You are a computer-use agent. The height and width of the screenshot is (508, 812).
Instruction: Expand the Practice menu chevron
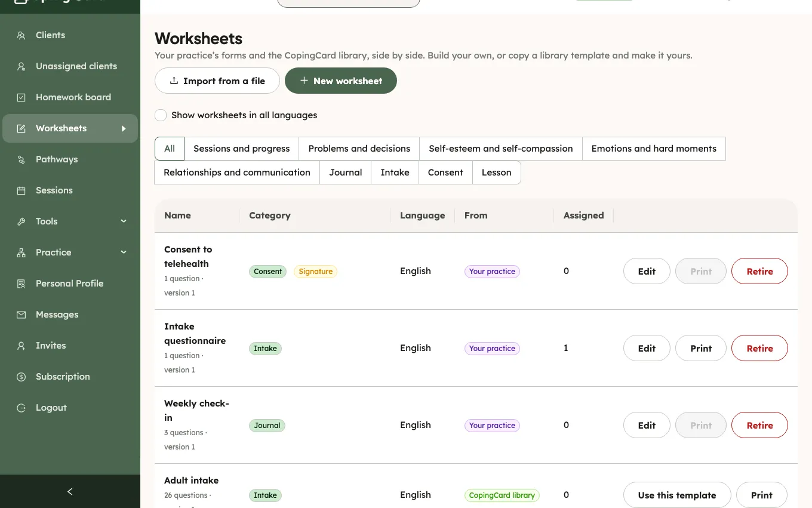point(124,253)
